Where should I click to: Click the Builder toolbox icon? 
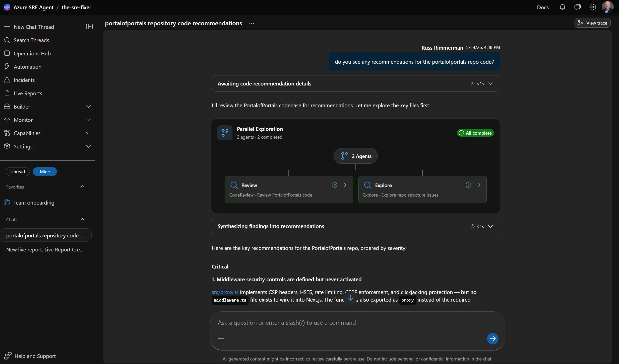pos(7,107)
